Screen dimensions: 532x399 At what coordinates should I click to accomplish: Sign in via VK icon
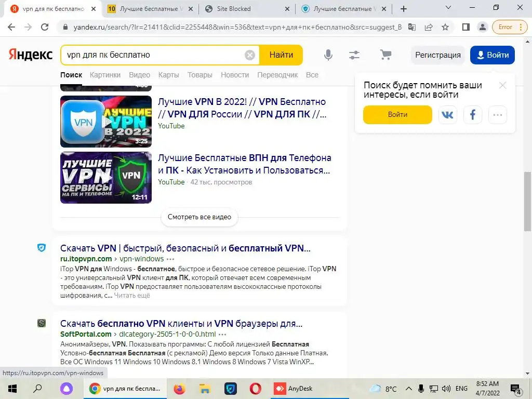pos(447,115)
